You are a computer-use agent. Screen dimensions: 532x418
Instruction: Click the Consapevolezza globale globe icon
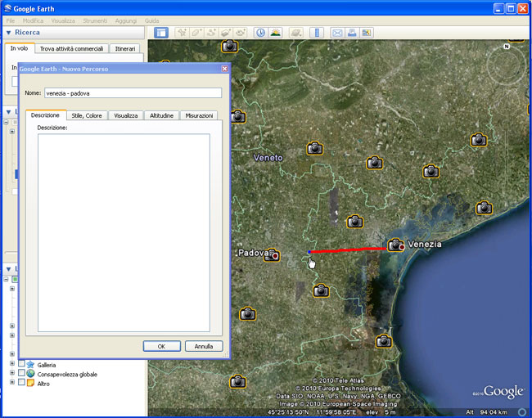tap(30, 374)
